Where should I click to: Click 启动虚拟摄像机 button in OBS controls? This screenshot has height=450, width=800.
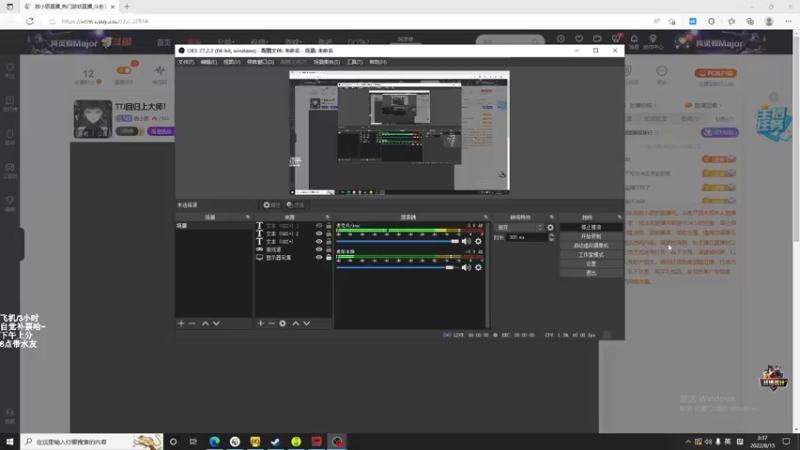coord(591,246)
